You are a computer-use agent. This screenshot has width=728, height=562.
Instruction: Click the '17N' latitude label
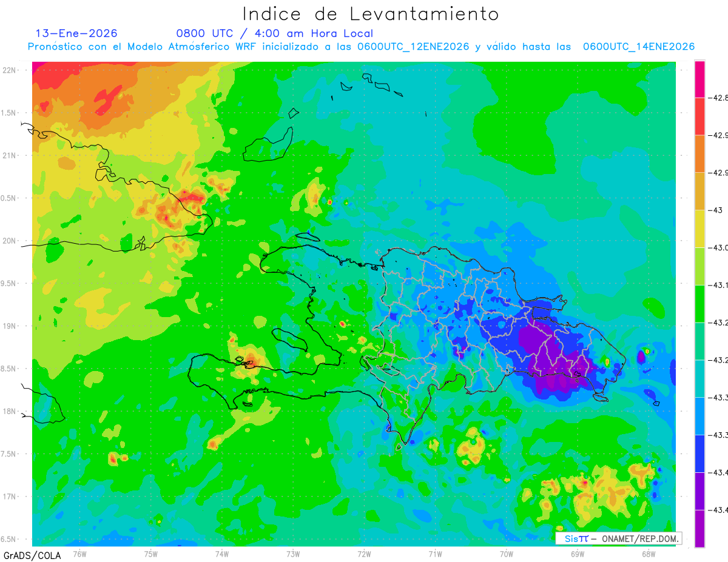point(9,497)
